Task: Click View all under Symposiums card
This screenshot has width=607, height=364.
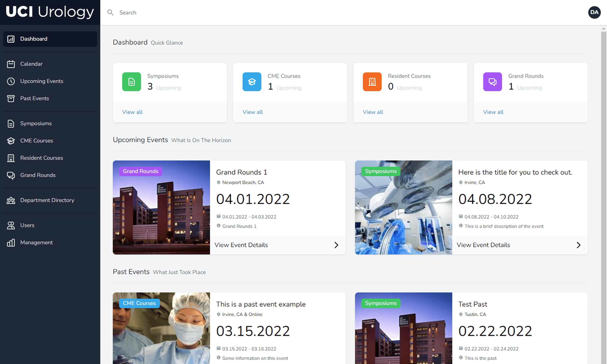Action: tap(132, 112)
